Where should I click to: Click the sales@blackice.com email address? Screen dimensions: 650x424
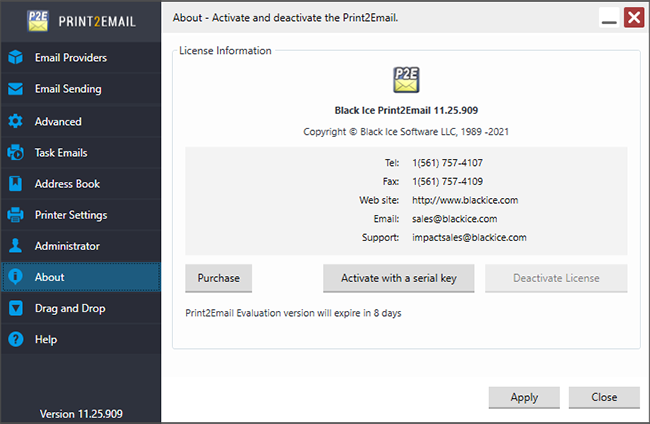(454, 219)
